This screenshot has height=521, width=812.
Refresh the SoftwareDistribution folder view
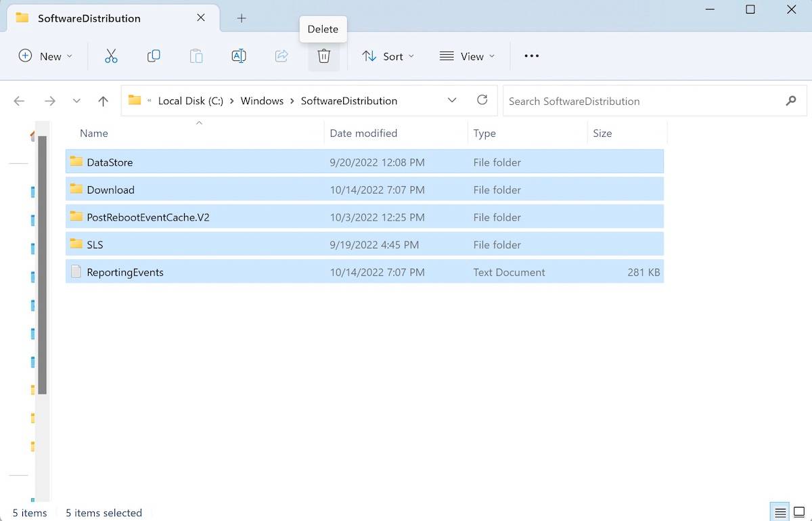coord(482,100)
